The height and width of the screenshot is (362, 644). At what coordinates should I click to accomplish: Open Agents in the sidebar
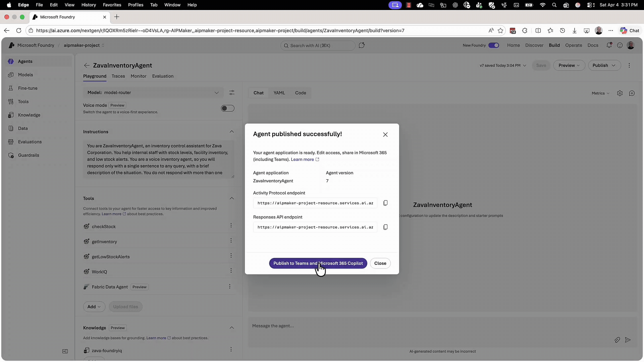coord(39,61)
